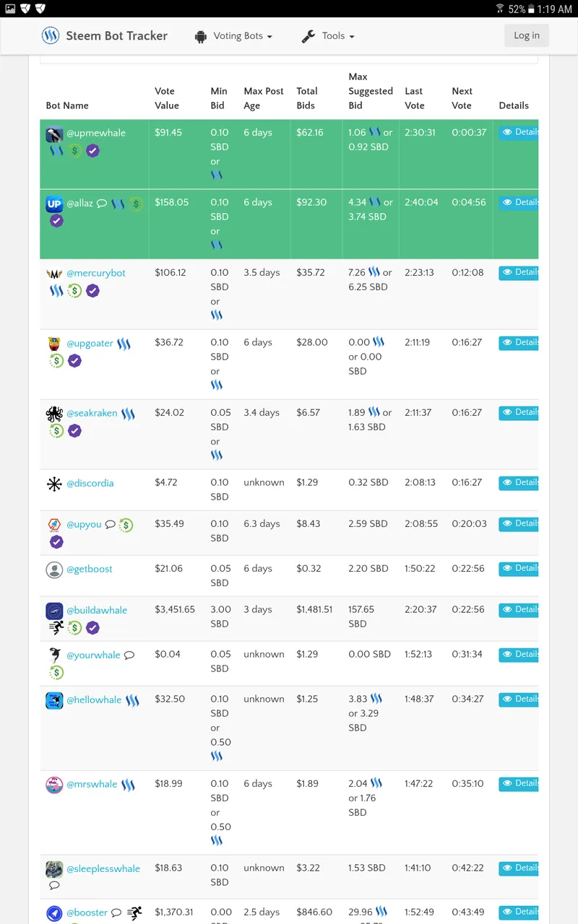Image resolution: width=578 pixels, height=924 pixels.
Task: Open the @mercurybot bot link
Action: point(96,273)
